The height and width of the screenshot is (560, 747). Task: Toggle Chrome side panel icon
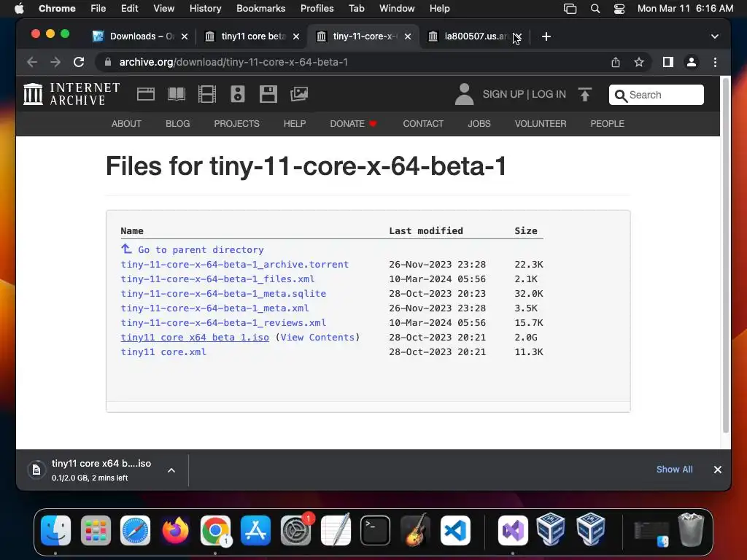pyautogui.click(x=668, y=63)
